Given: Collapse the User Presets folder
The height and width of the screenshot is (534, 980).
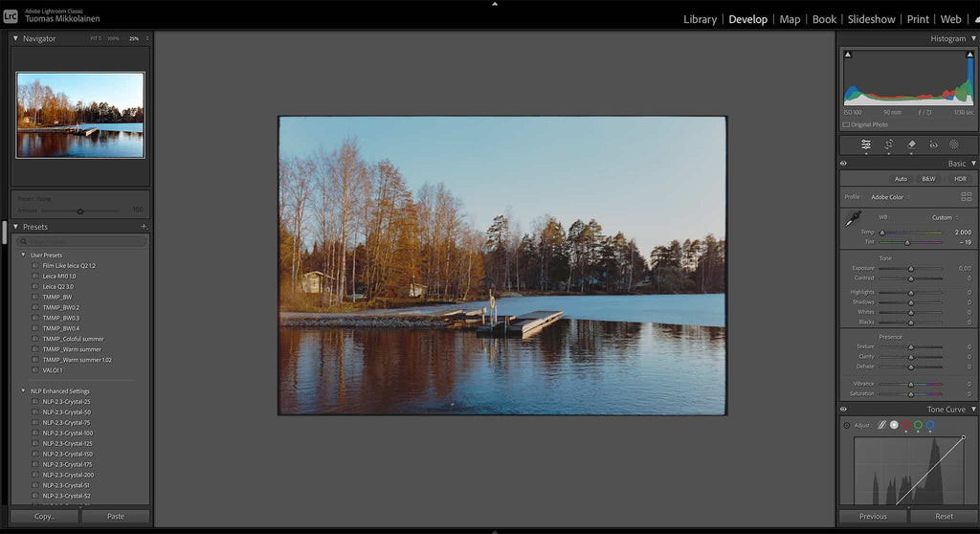Looking at the screenshot, I should coord(23,255).
